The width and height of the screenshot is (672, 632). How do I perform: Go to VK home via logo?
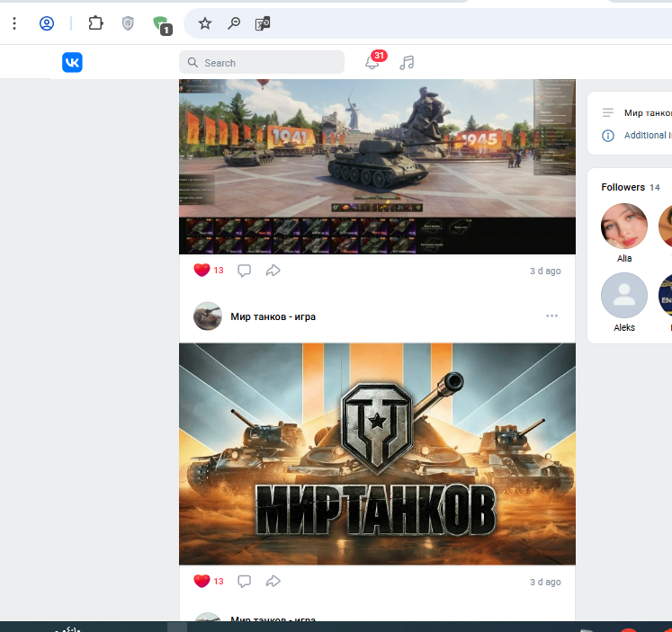point(72,63)
